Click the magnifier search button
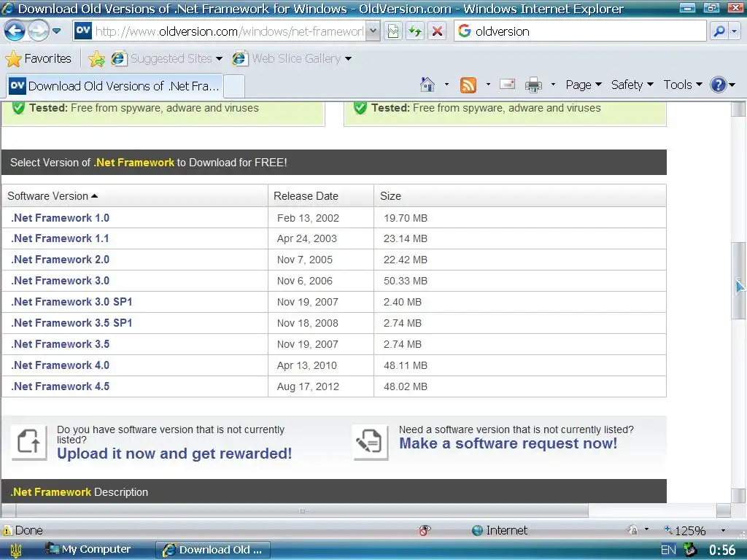This screenshot has height=560, width=747. coord(719,31)
